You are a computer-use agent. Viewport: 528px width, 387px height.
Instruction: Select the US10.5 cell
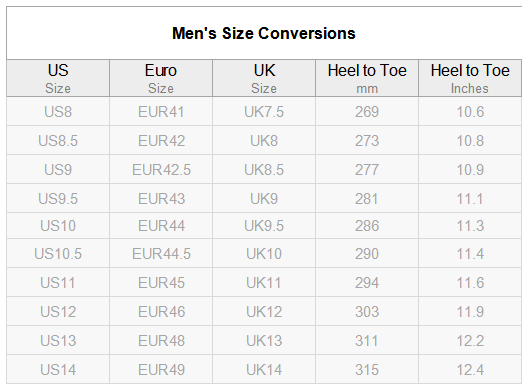click(x=58, y=254)
